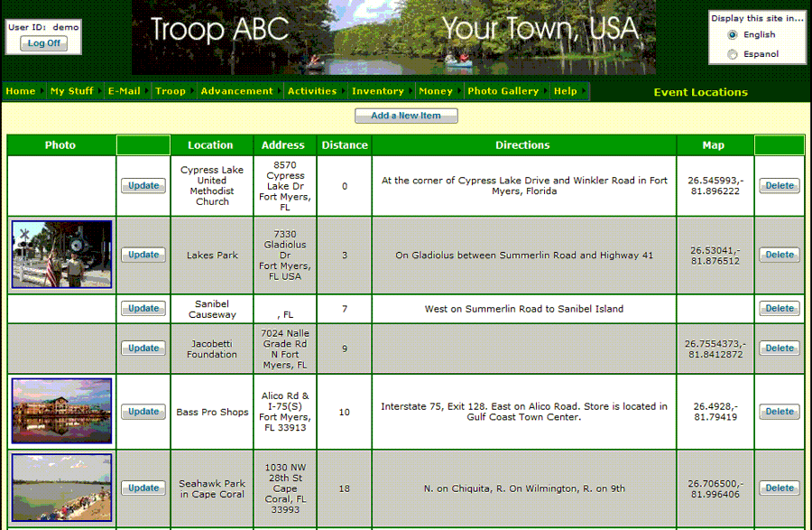Delete the Seahawk Park location
Screen dimensions: 812x530
[x=780, y=488]
